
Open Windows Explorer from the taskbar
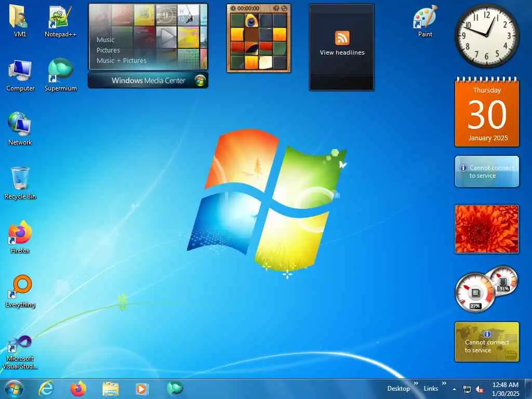pyautogui.click(x=111, y=390)
